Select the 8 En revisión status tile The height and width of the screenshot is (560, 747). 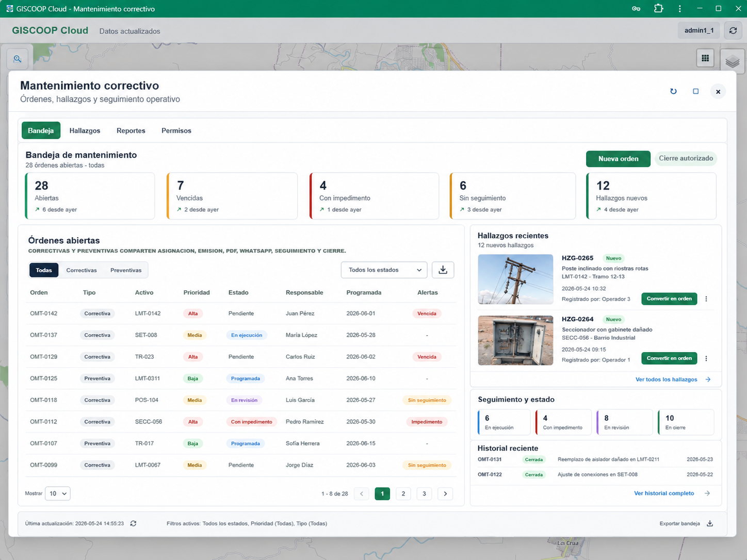[x=624, y=422]
